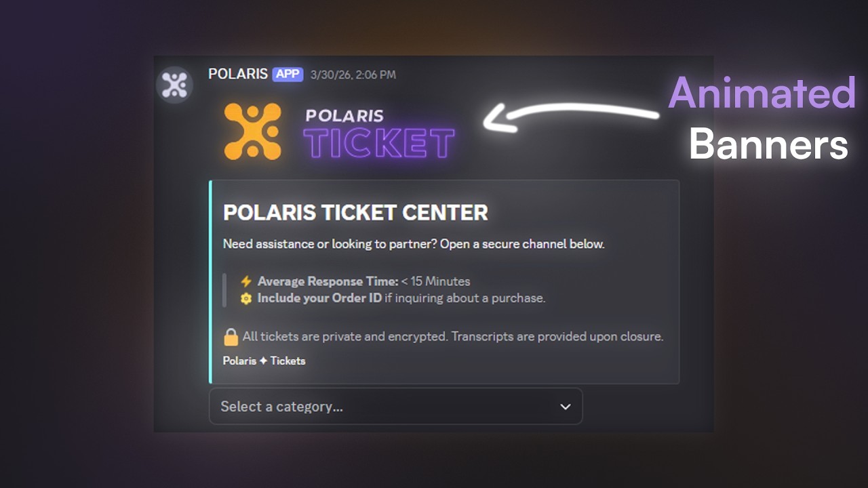
Task: Click the gear emoji beside Order ID
Action: click(246, 298)
